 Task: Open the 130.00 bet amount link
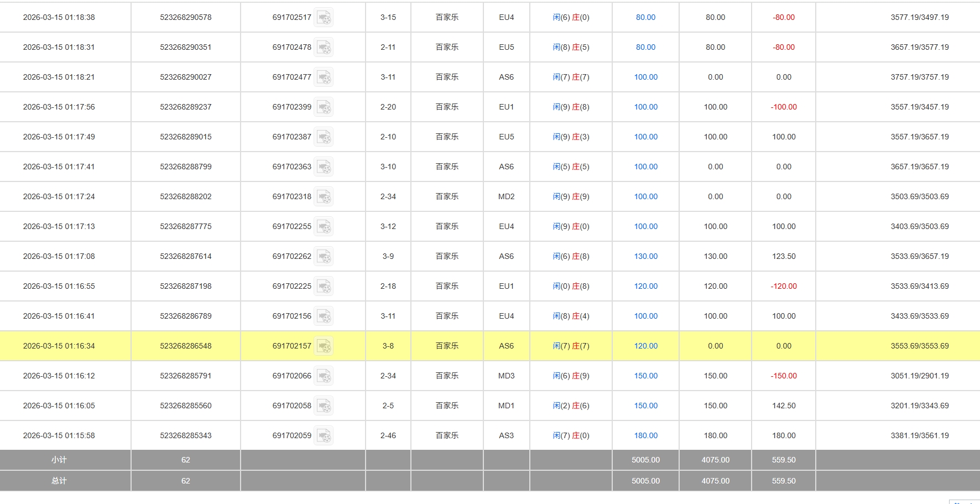645,257
